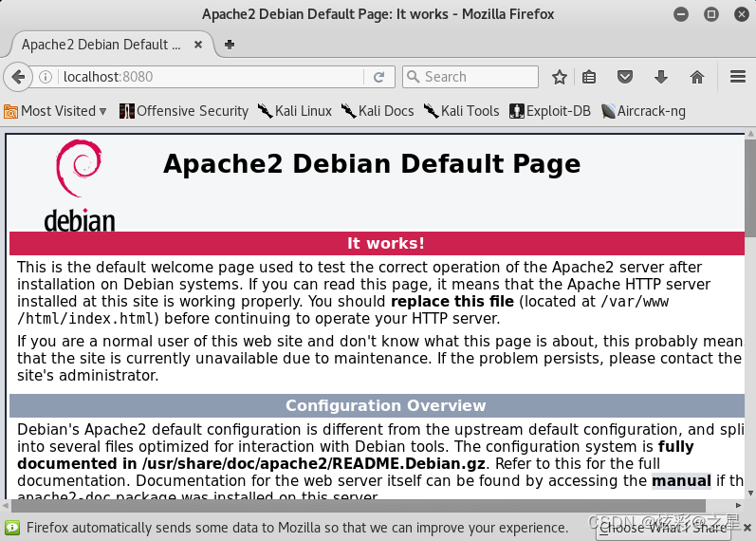This screenshot has width=756, height=541.
Task: Open the Kali Tools bookmark
Action: coord(461,111)
